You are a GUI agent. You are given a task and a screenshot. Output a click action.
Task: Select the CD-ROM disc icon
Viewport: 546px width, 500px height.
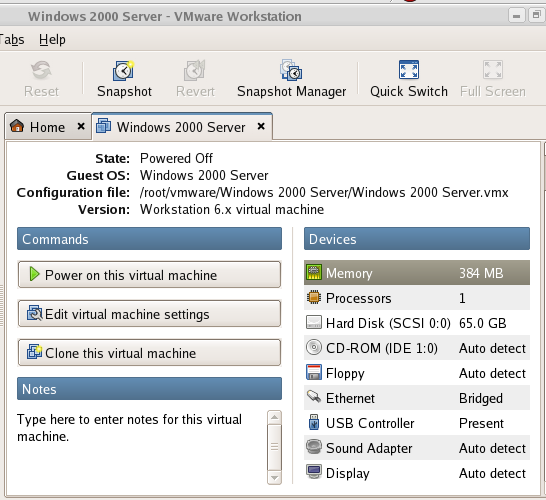314,347
